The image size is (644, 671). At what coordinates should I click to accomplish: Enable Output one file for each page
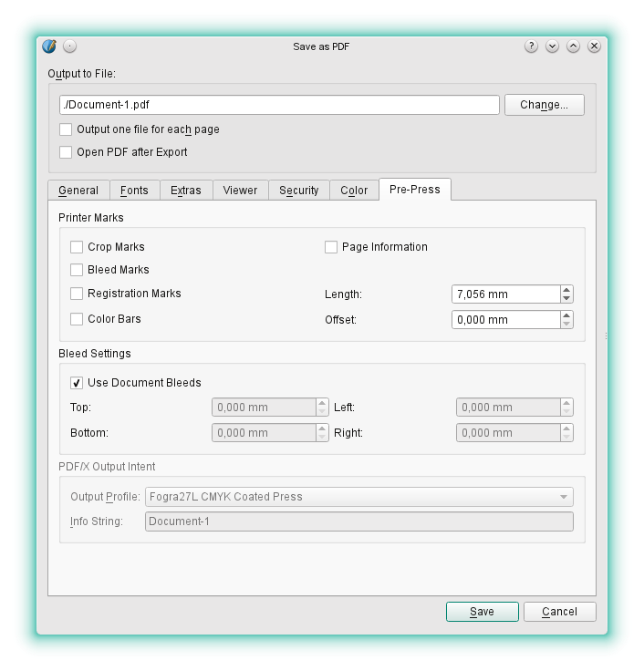click(66, 129)
